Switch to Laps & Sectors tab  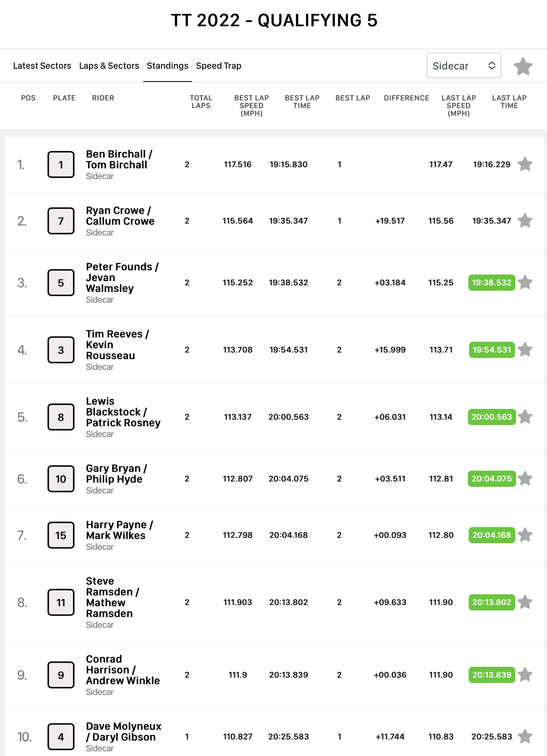[x=109, y=66]
